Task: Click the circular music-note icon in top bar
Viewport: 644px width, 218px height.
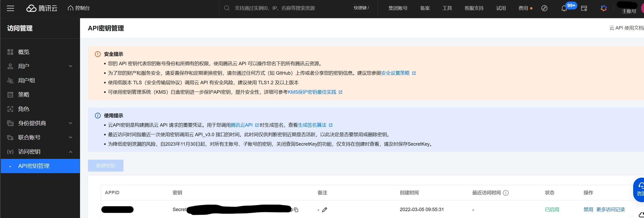Action: (544, 8)
